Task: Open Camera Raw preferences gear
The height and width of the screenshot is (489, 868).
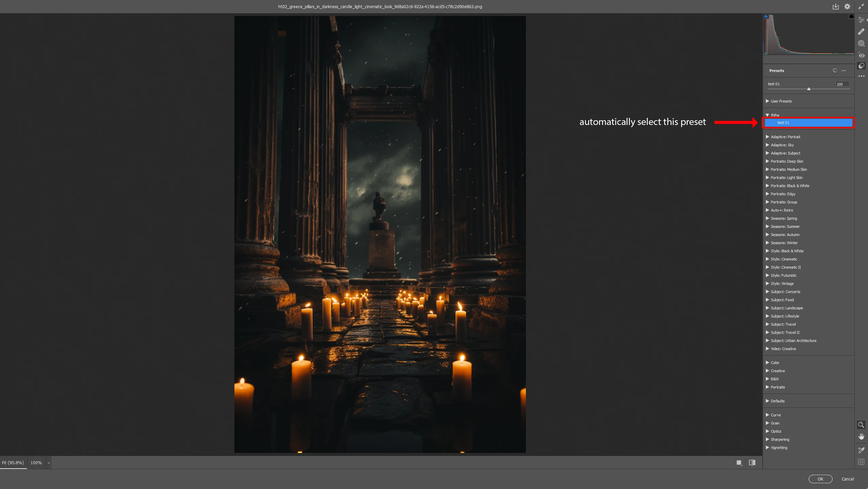Action: (847, 6)
